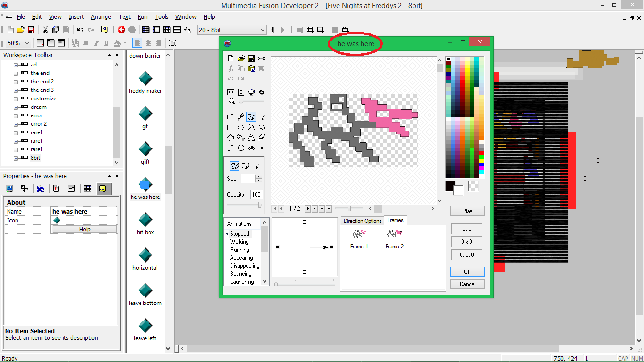Select the 'freddy maker' object in the list
The image size is (644, 362).
[x=145, y=83]
